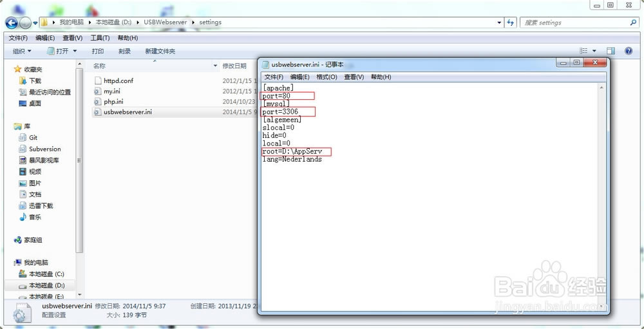The width and height of the screenshot is (644, 329).
Task: Open Notepad's 格式(O) menu
Action: [327, 77]
